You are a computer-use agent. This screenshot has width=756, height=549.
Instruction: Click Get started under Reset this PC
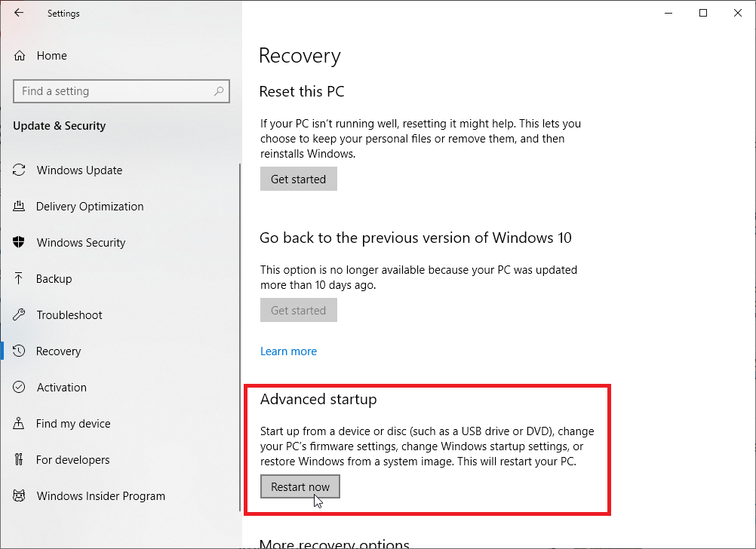point(298,179)
